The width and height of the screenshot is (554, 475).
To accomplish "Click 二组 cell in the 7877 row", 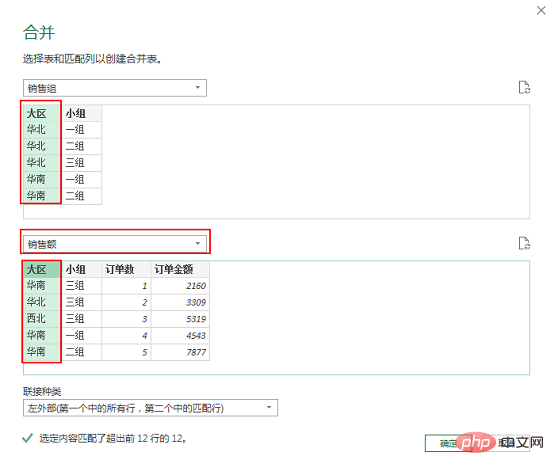I will coord(82,352).
